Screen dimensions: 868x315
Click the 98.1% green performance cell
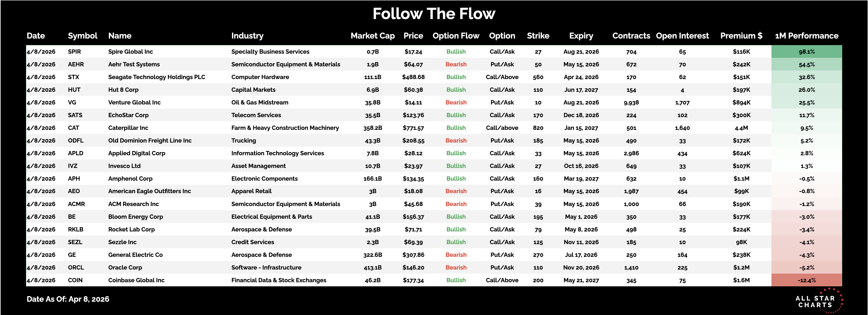coord(806,52)
